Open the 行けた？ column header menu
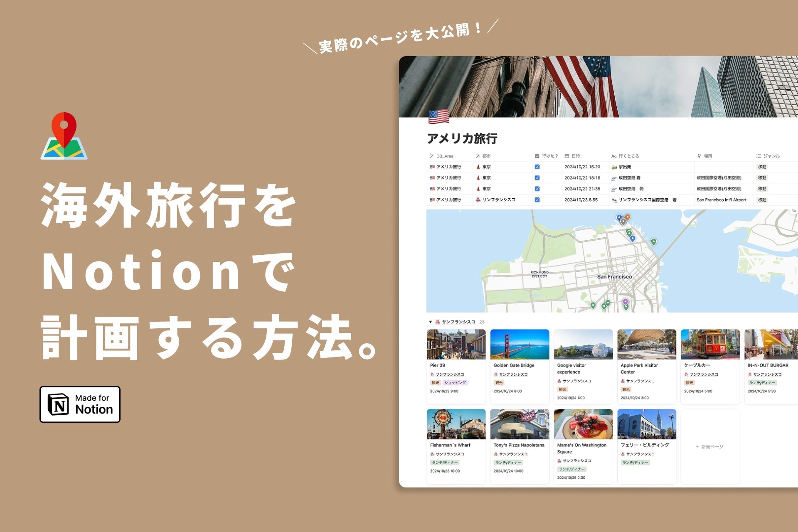Image resolution: width=798 pixels, height=532 pixels. 548,156
